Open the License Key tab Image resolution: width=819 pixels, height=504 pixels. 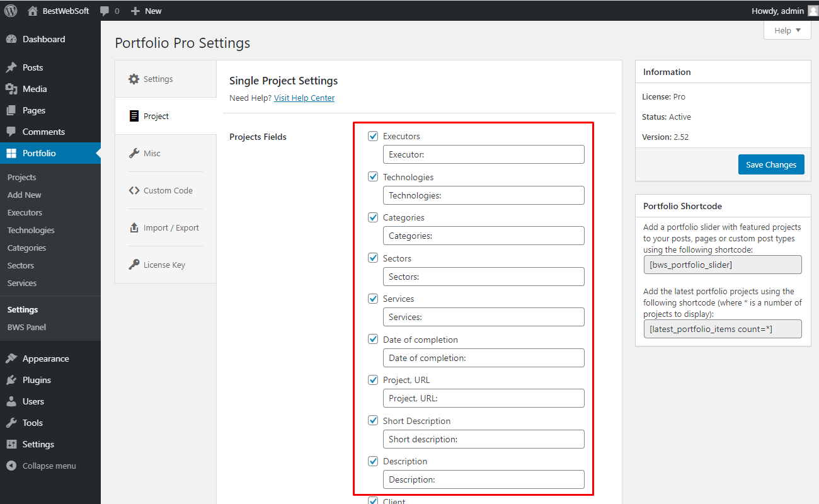(x=166, y=265)
